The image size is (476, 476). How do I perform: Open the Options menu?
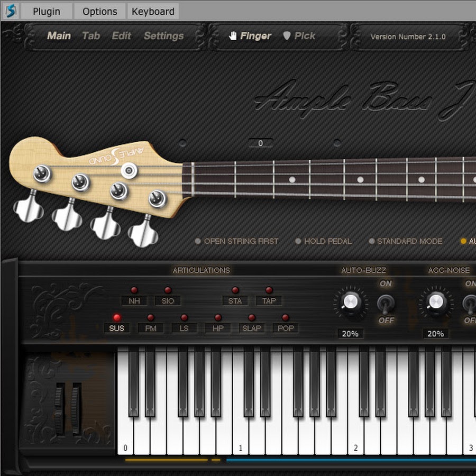100,12
